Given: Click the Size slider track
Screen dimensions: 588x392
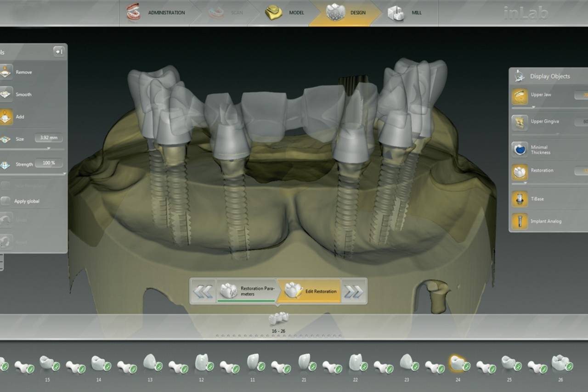Looking at the screenshot, I should click(x=32, y=148).
